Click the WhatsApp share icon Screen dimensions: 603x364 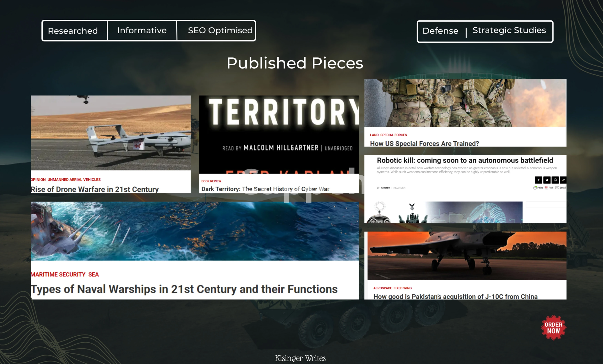pyautogui.click(x=555, y=180)
